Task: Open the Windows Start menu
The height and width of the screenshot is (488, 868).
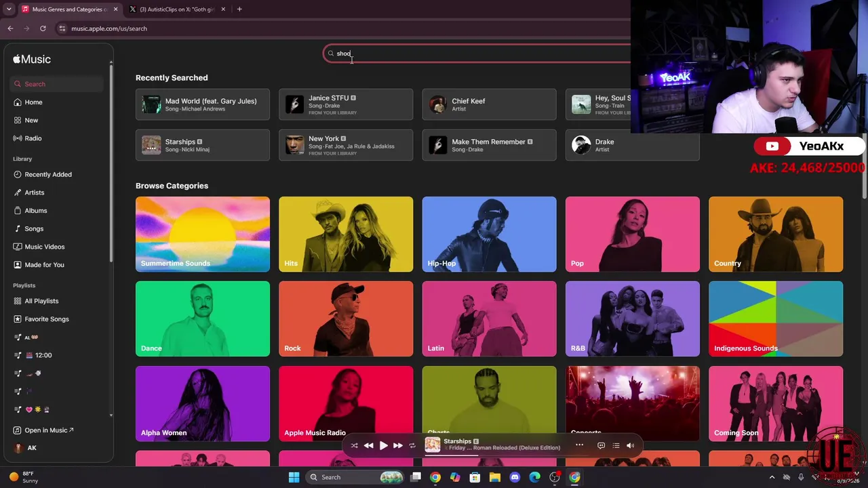Action: tap(294, 477)
